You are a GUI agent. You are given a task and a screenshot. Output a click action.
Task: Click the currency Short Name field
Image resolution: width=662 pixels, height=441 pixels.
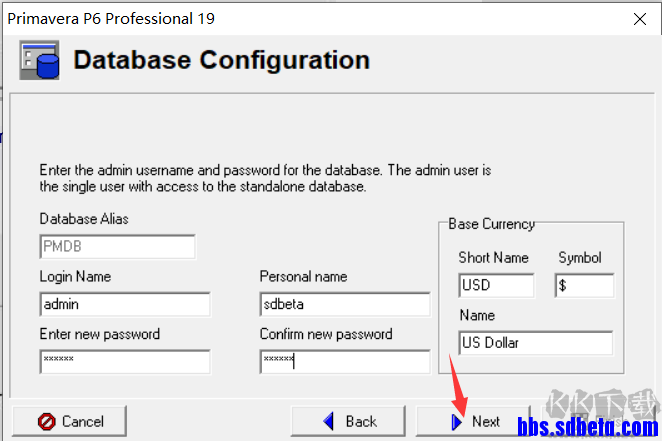[496, 286]
